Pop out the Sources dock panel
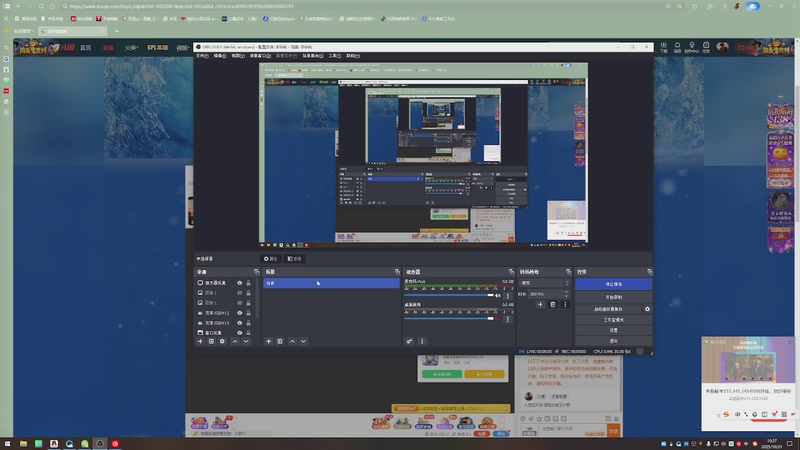 [x=257, y=272]
